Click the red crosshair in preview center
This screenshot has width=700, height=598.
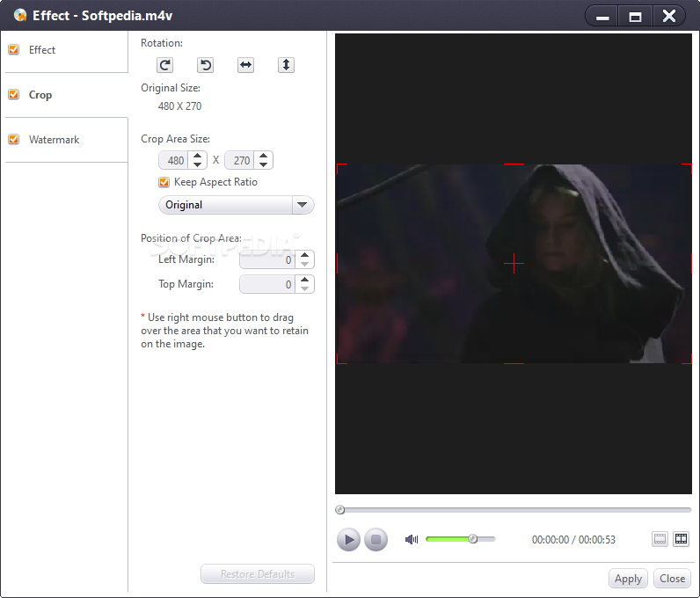514,264
